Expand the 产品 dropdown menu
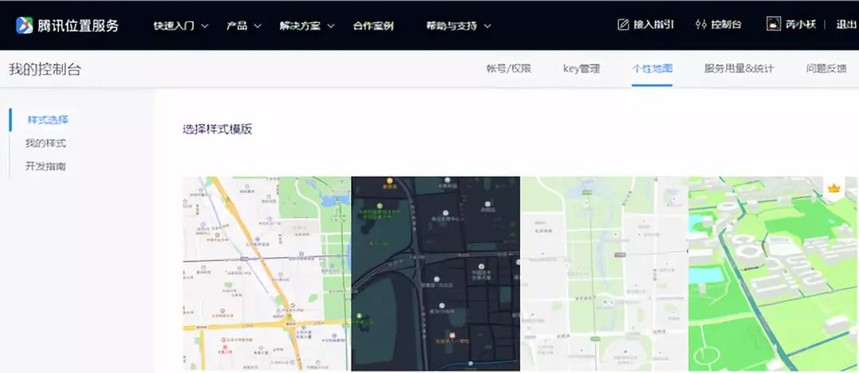This screenshot has height=373, width=859. 244,26
